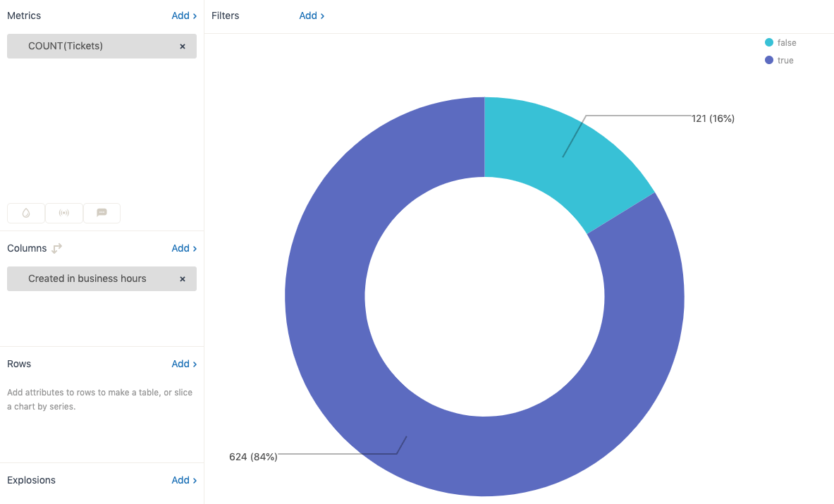Click the droplet icon in the Metrics panel
This screenshot has height=504, width=834.
[x=25, y=213]
